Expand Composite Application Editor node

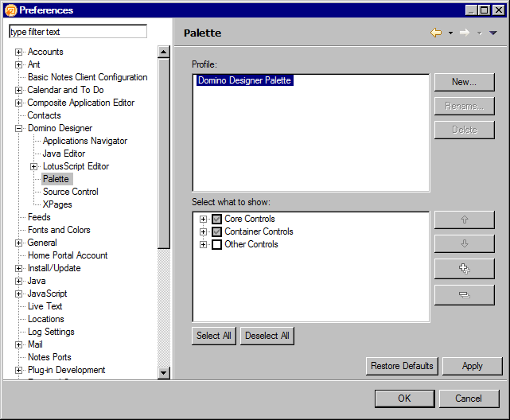click(18, 103)
